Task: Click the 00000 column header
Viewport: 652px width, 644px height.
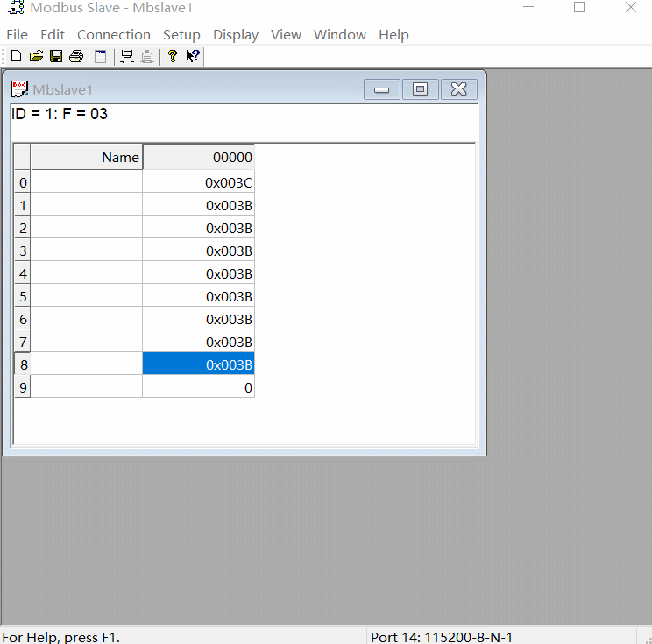Action: point(199,158)
